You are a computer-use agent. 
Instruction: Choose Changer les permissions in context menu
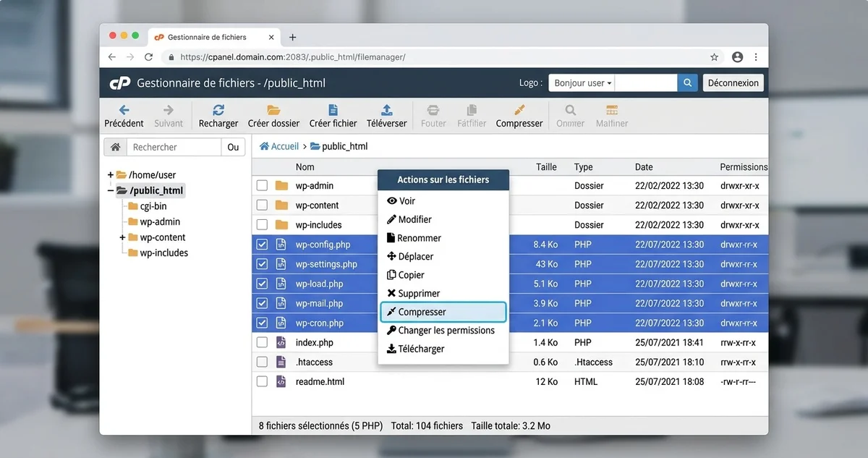(x=446, y=330)
